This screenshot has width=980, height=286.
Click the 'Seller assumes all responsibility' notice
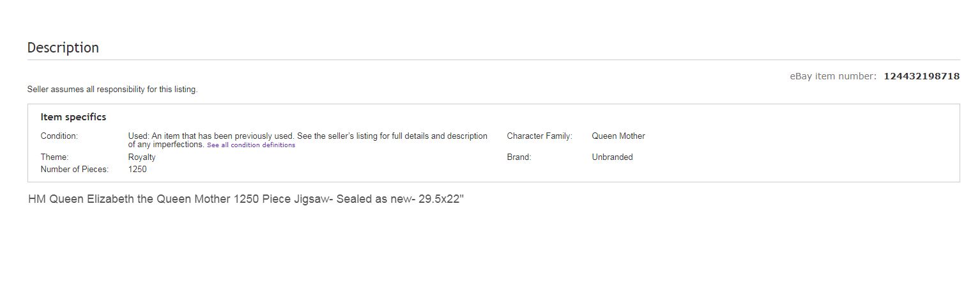[x=112, y=90]
